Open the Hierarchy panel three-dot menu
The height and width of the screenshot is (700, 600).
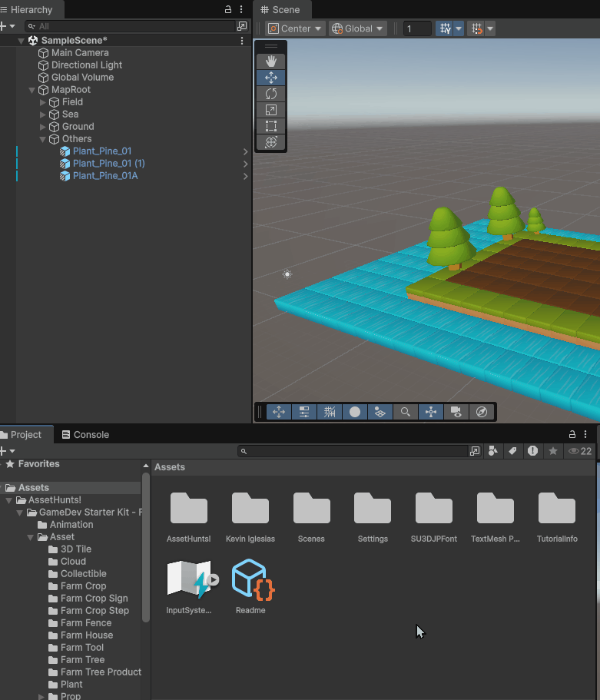point(241,9)
